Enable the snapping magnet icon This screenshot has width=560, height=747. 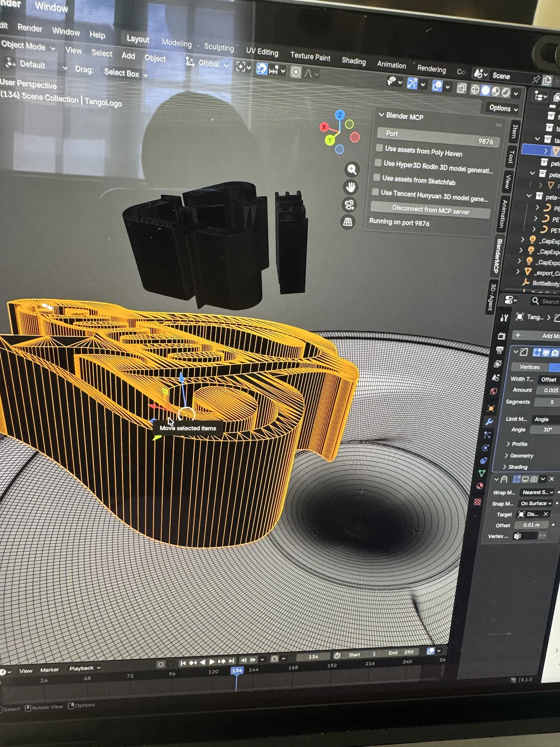[262, 68]
